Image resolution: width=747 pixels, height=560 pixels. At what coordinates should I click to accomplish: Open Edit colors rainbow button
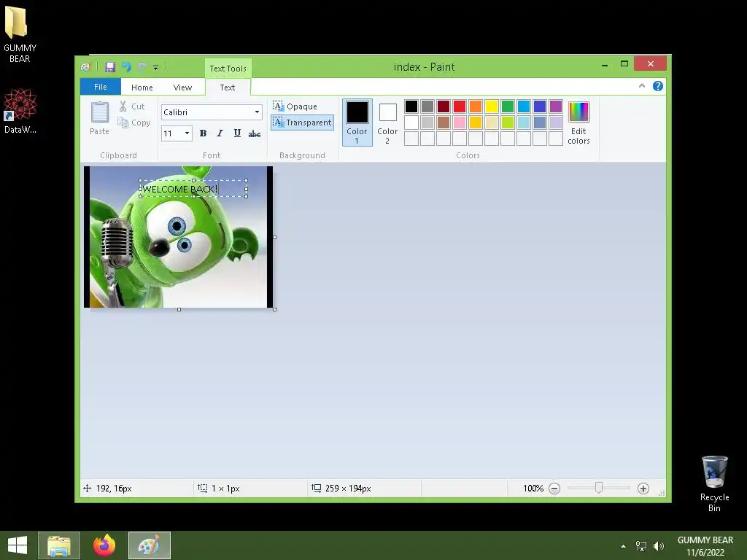578,122
